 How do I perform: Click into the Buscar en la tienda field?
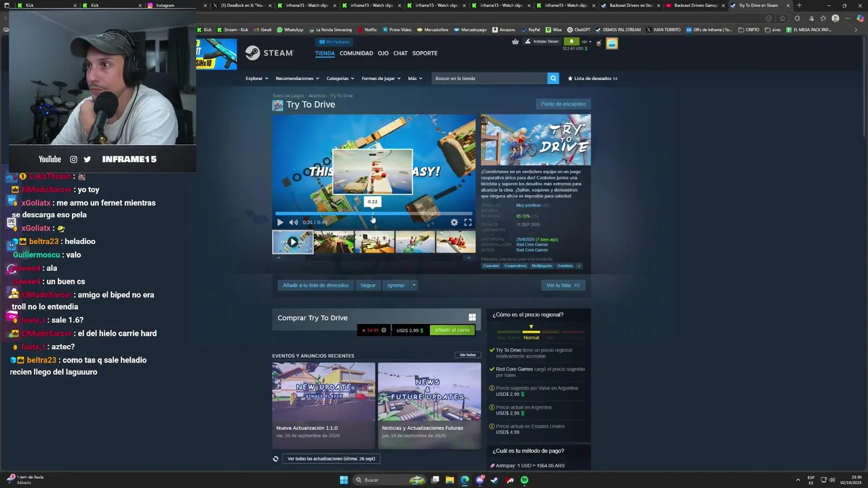(490, 78)
